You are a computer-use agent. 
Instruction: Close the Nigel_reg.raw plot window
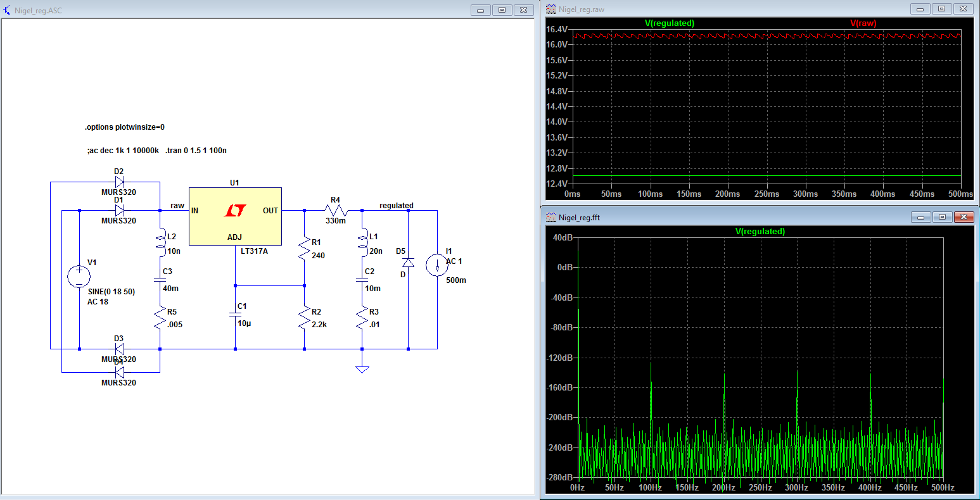[x=962, y=9]
